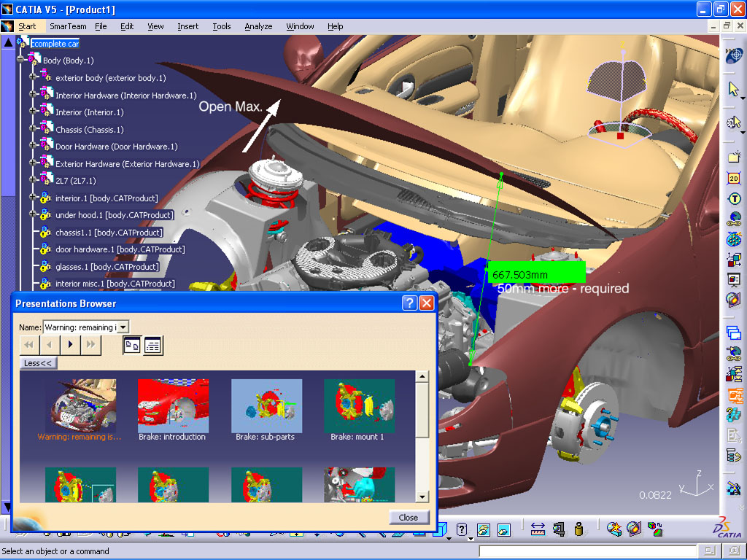Select the 667.503mm measurement label

point(536,273)
